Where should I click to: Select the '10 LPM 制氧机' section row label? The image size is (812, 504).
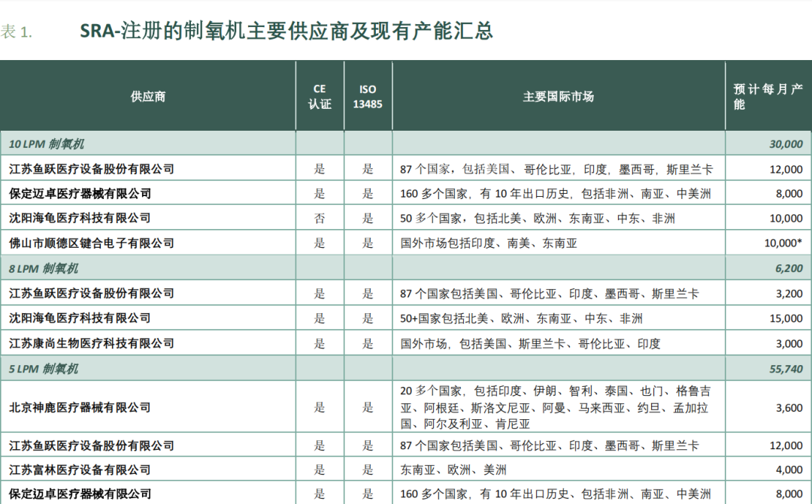tap(46, 144)
